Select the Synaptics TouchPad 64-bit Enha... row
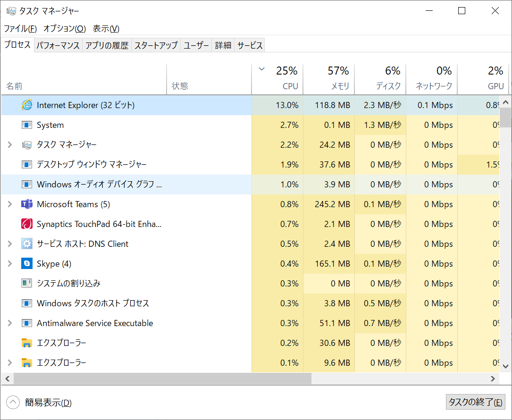Viewport: 512px width, 420px height. 250,224
